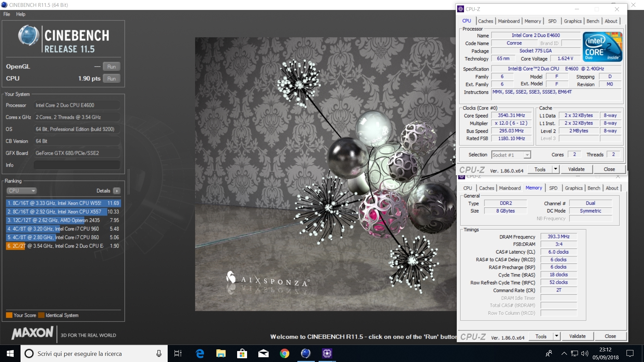644x362 pixels.
Task: Click the Cinebench title bar icon
Action: (4, 5)
